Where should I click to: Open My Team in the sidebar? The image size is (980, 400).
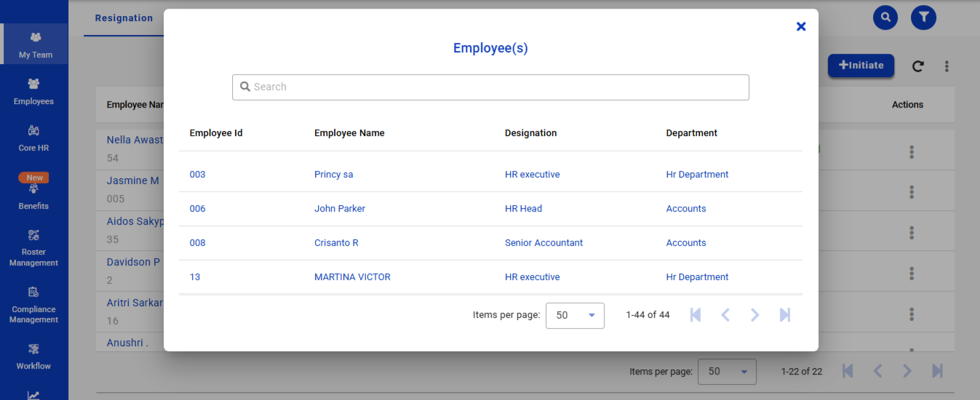[34, 44]
